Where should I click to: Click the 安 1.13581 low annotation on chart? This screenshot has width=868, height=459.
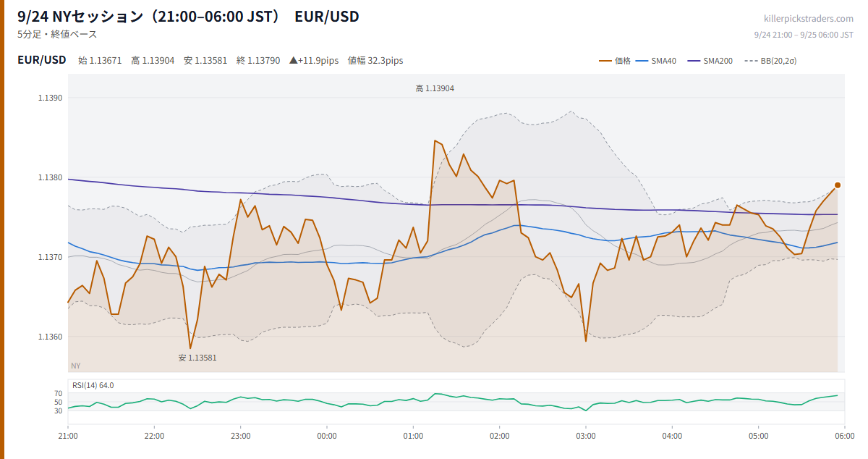[x=197, y=358]
